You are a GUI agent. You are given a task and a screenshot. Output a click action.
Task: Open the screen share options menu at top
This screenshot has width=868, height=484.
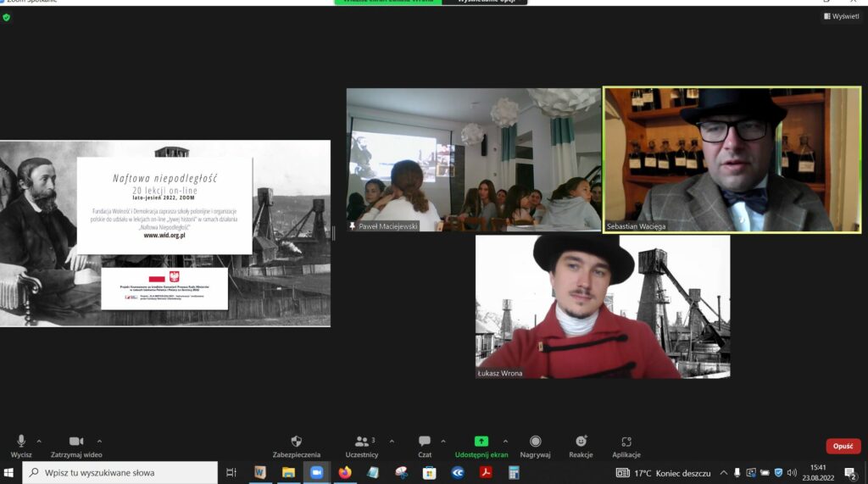pos(484,3)
